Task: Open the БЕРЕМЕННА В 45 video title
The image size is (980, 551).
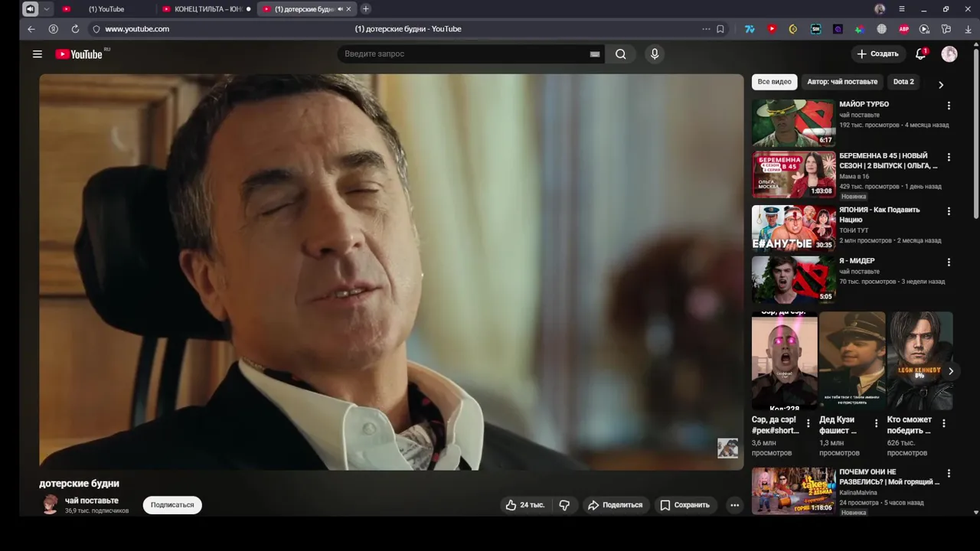Action: [x=888, y=161]
